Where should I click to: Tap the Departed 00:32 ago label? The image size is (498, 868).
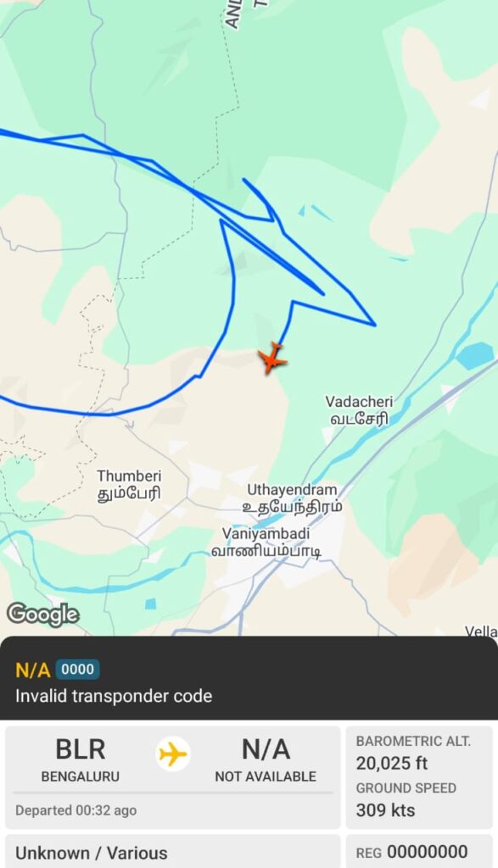(x=76, y=810)
